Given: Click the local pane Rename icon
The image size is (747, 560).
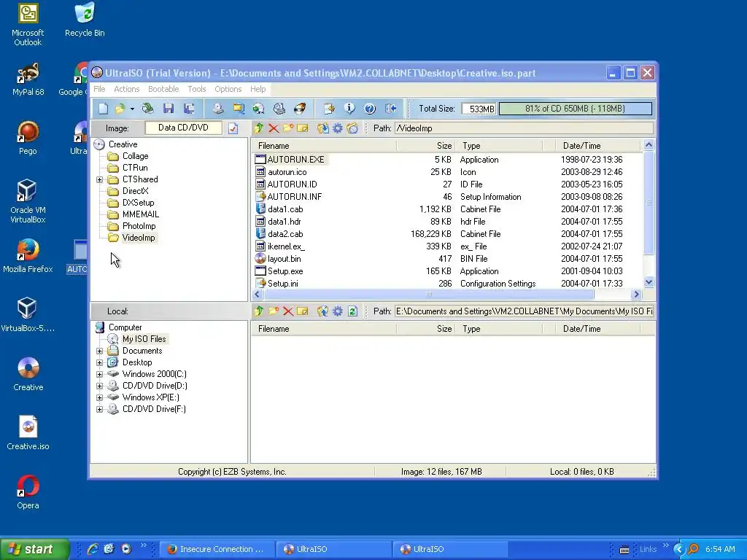Looking at the screenshot, I should click(x=303, y=311).
